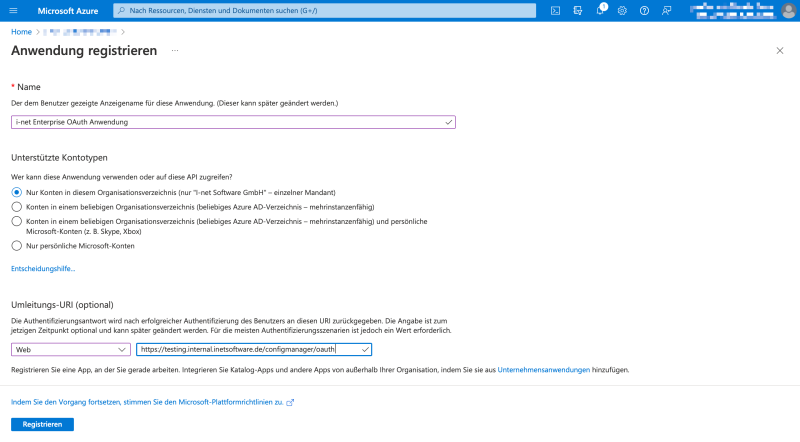The height and width of the screenshot is (442, 800).
Task: Select 'Nur Konten in diesem Organisationsverzeichnis' option
Action: 16,192
